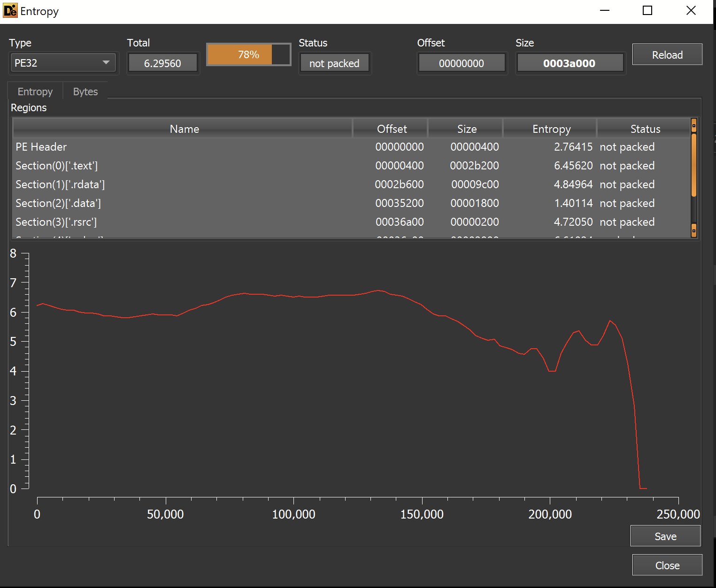Click the Reload button

pos(667,55)
